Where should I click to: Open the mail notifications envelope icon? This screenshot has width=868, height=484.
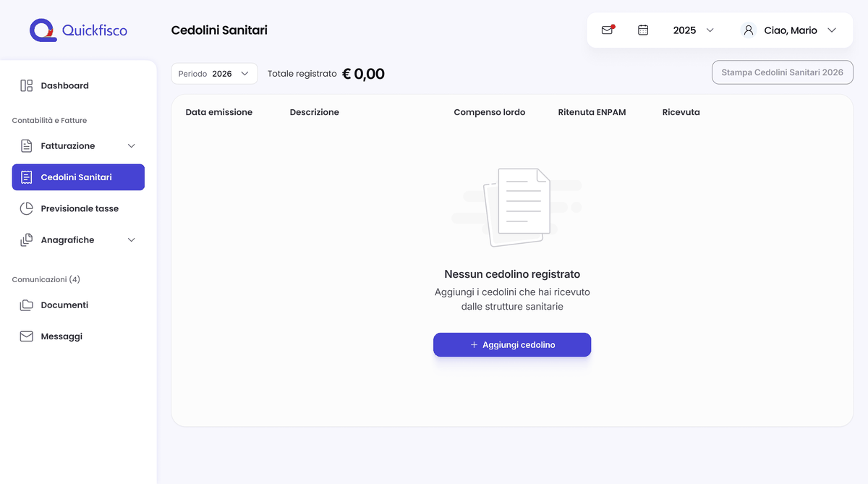click(x=608, y=30)
